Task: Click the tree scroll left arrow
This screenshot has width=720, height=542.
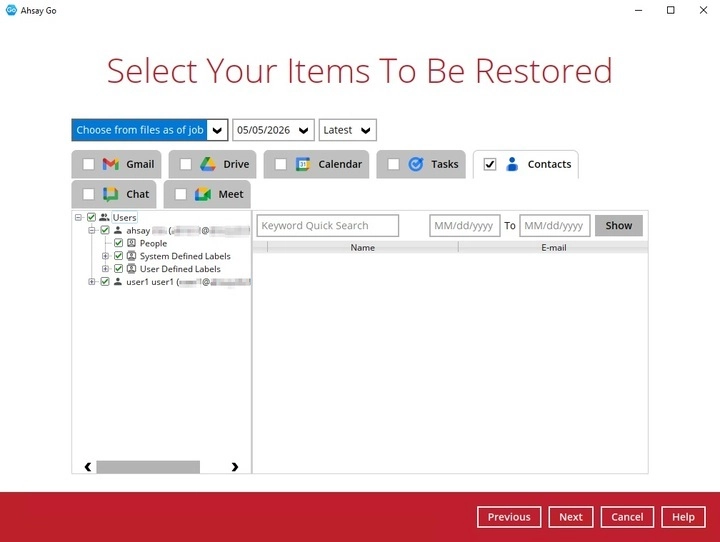Action: tap(88, 467)
